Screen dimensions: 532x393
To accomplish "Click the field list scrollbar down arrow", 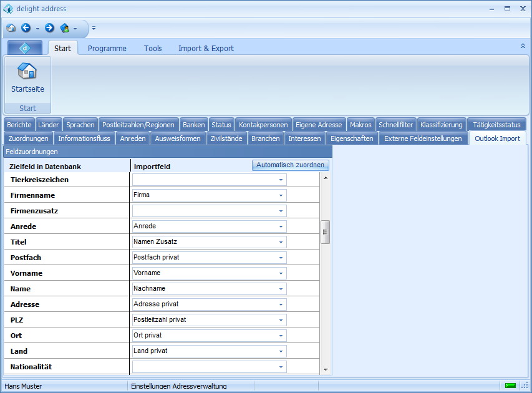I will 325,369.
